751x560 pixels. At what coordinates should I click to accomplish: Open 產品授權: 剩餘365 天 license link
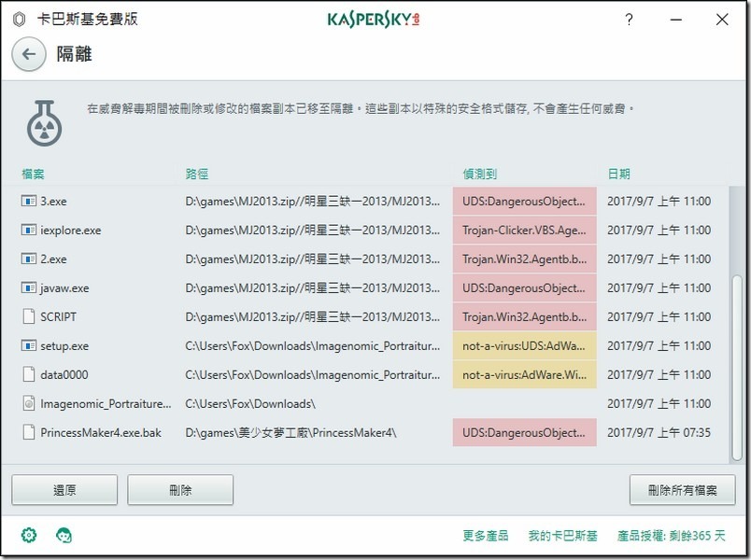point(672,536)
